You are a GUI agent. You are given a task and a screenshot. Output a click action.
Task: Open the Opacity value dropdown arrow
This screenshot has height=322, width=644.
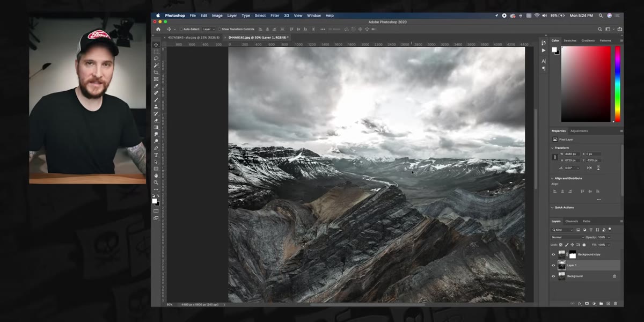(609, 237)
